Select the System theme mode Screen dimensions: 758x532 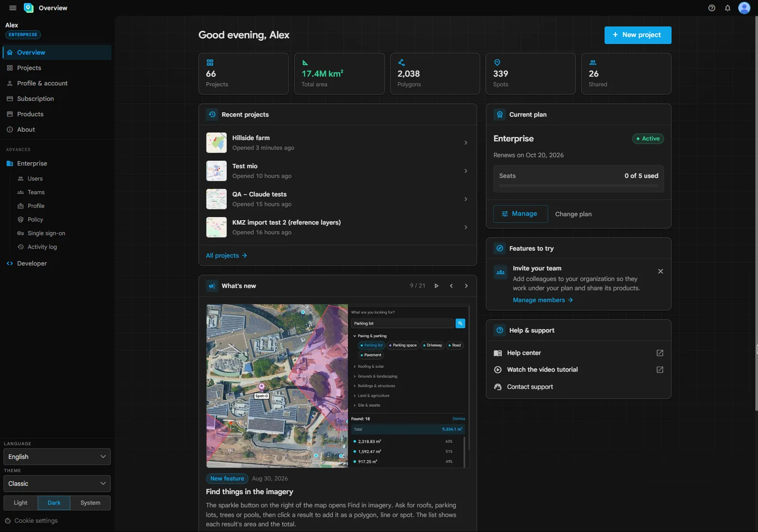[90, 503]
